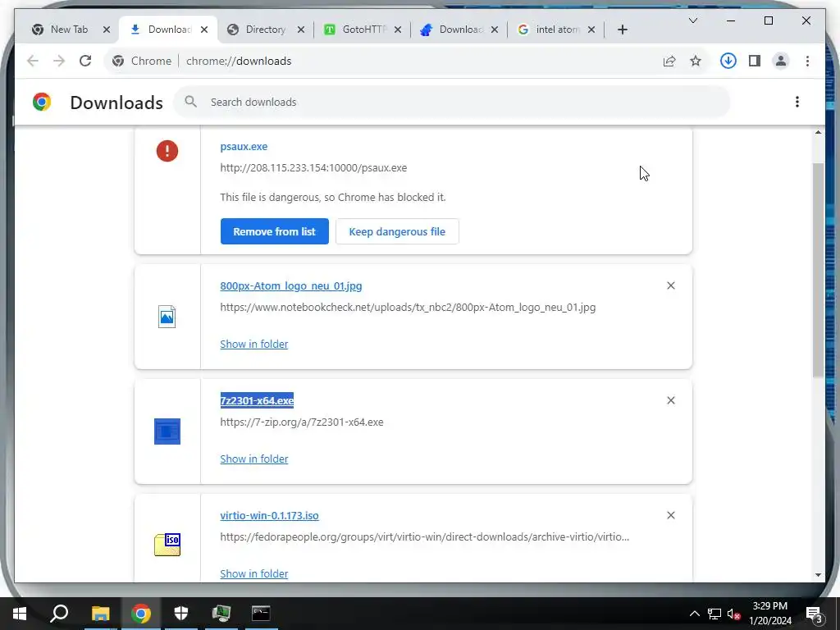Open the tab search chevron
This screenshot has height=630, width=840.
tap(692, 21)
